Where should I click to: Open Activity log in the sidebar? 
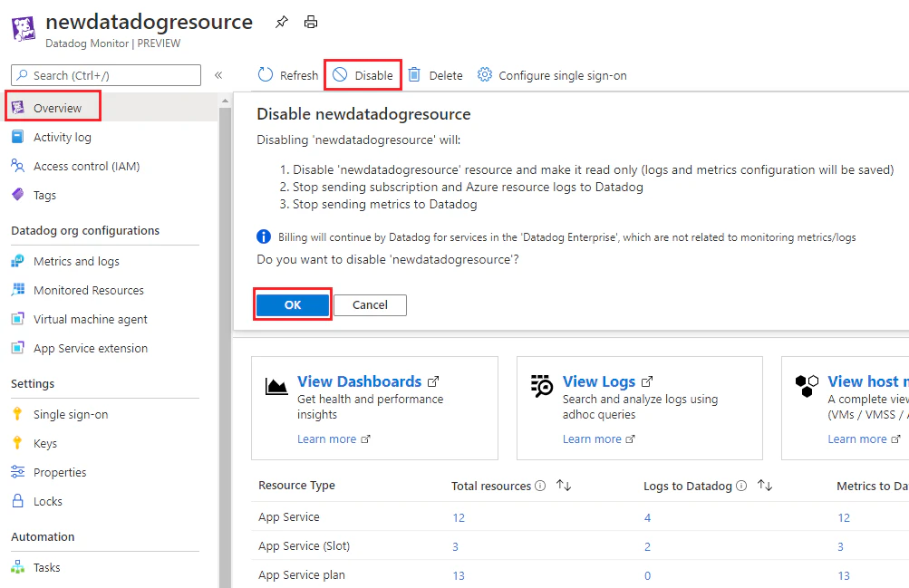pyautogui.click(x=62, y=138)
